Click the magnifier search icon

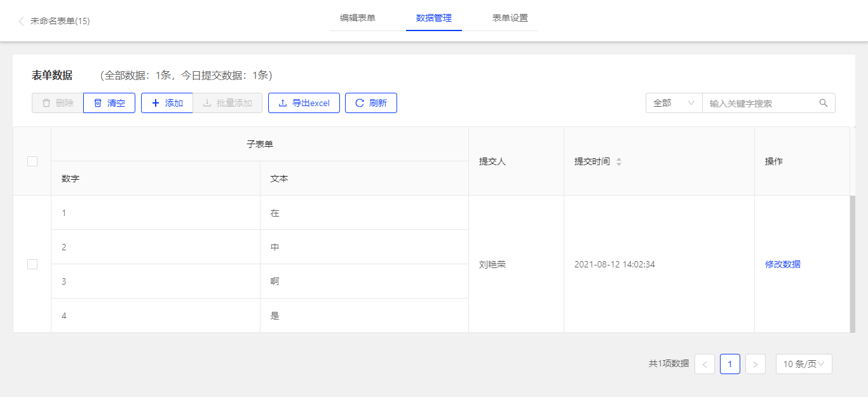pos(824,103)
